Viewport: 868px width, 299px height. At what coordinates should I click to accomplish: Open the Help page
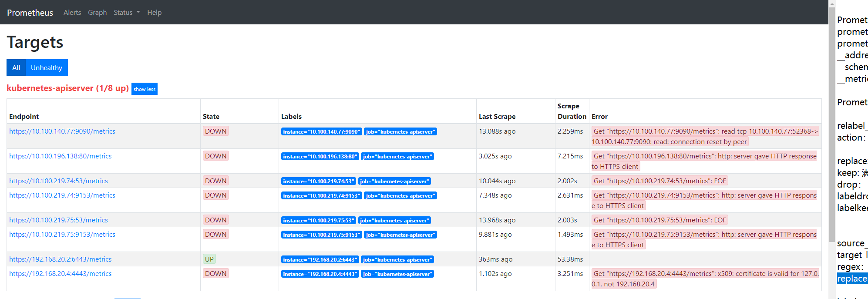(154, 13)
